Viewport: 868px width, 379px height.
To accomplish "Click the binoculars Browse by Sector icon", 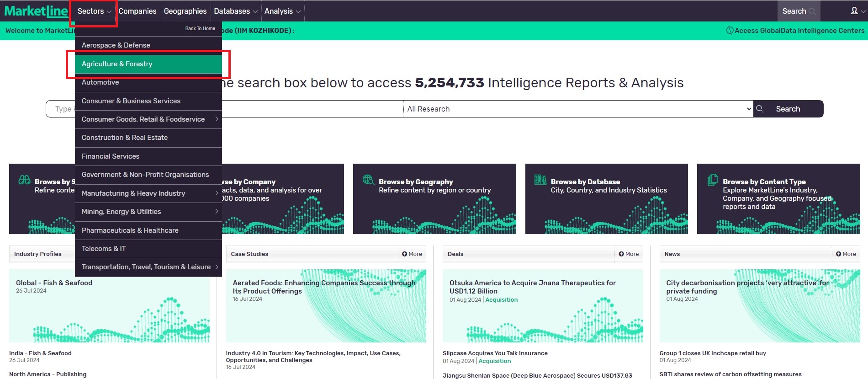I will click(24, 180).
